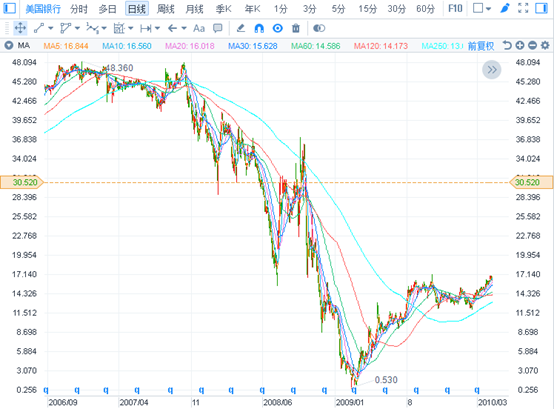Viewport: 554px width, 409px height.
Task: Open chart settings gear icon
Action: click(546, 45)
